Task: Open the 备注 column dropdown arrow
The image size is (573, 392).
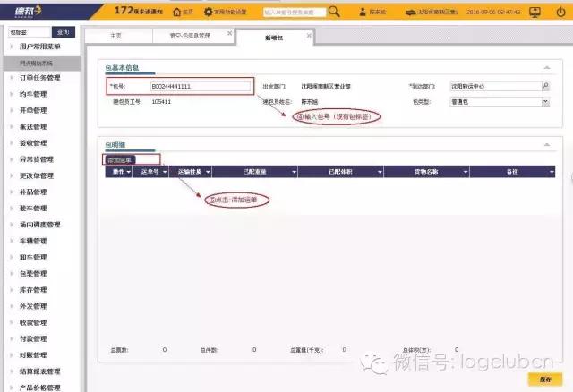Action: click(x=552, y=172)
